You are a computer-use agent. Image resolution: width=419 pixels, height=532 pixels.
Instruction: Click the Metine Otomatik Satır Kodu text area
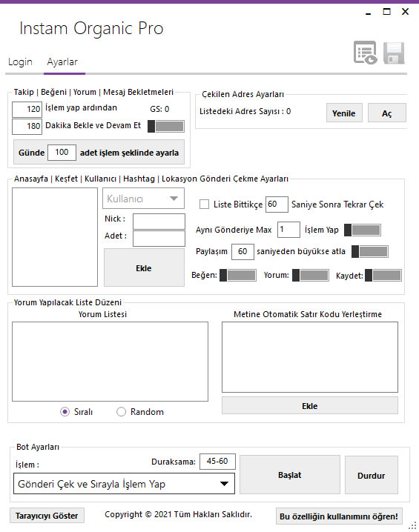[x=310, y=357]
